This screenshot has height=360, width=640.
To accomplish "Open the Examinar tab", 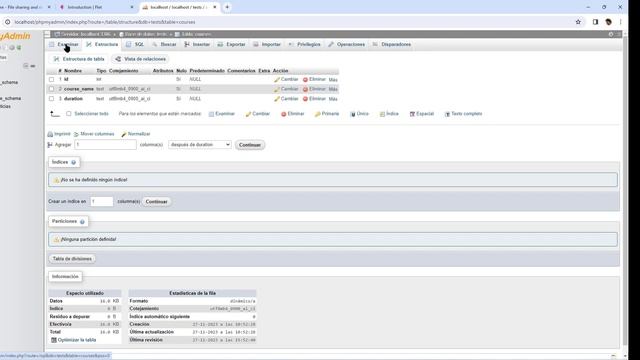I will coord(63,44).
